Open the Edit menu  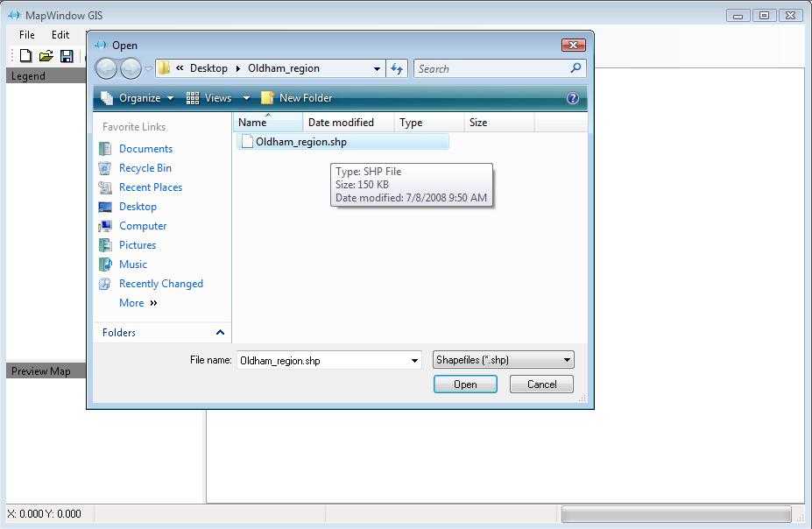[60, 35]
